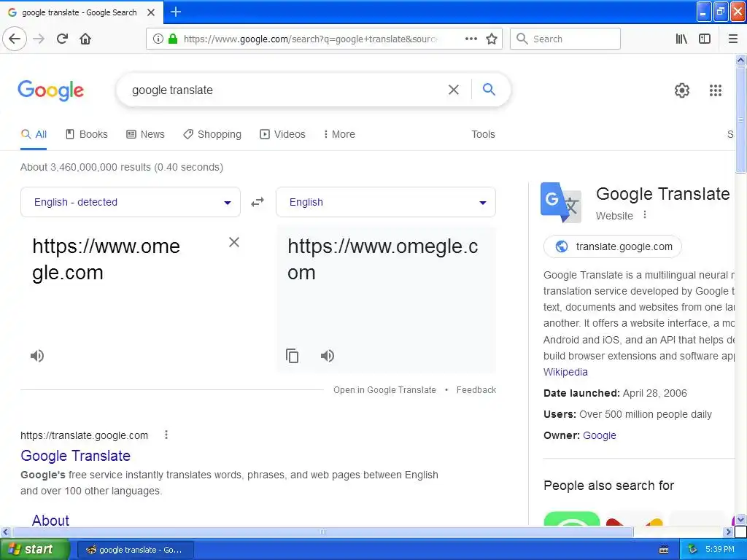
Task: Focus the browser URL address field
Action: pos(309,39)
